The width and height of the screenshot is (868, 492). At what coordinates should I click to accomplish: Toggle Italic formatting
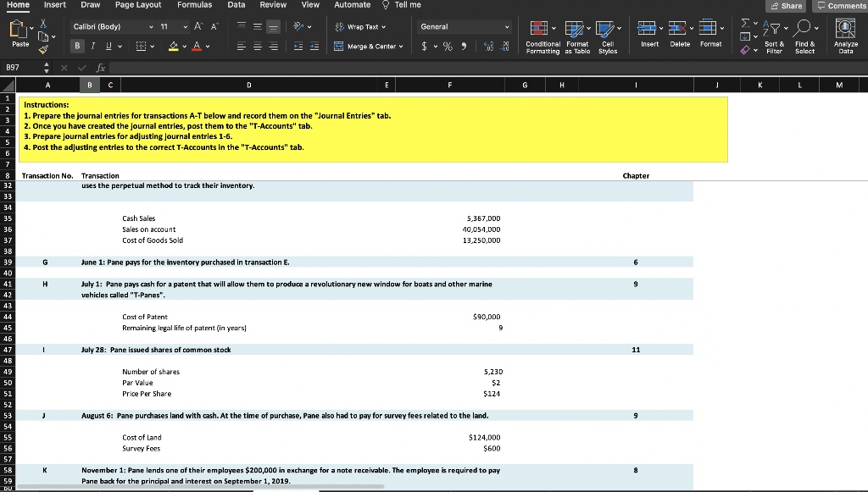pos(92,47)
